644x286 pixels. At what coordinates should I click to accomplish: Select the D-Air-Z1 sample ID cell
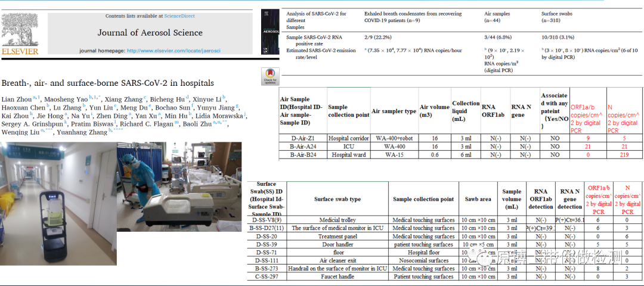click(x=304, y=139)
